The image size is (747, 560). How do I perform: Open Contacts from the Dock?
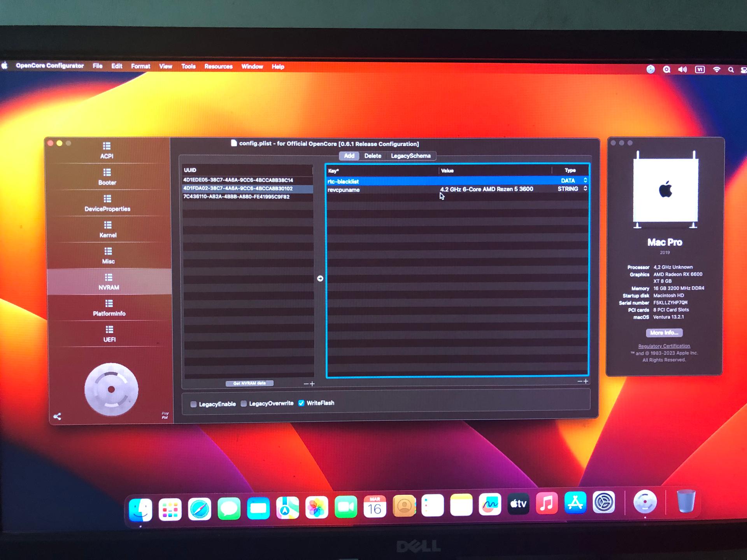[404, 506]
